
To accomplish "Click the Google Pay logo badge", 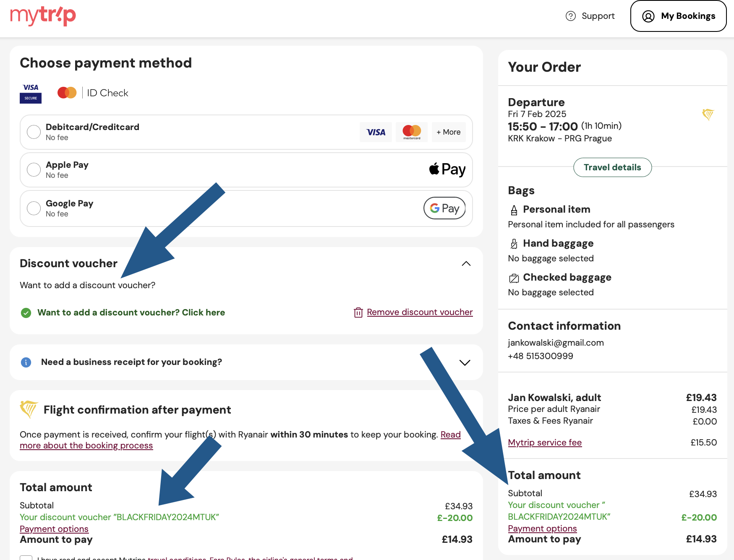I will (444, 208).
